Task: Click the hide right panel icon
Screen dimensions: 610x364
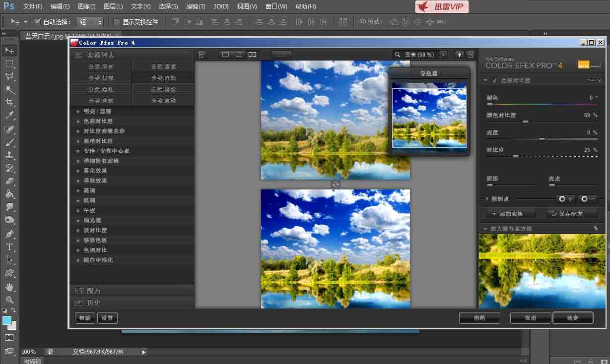Action: tap(471, 55)
